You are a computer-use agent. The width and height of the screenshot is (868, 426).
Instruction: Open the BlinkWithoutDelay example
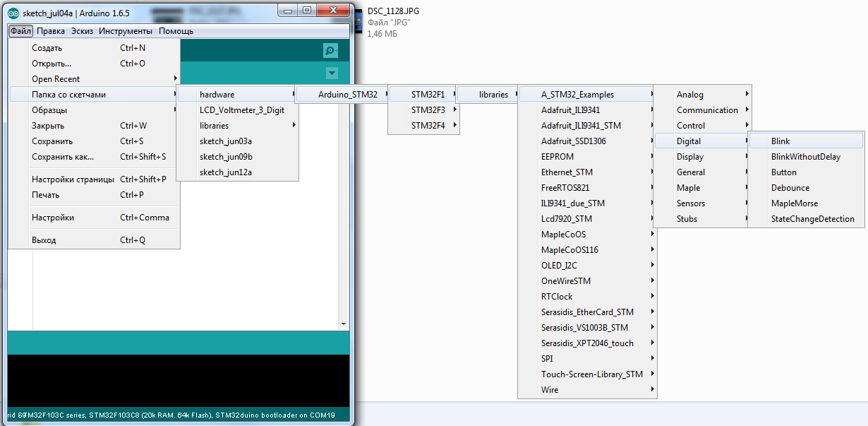806,157
